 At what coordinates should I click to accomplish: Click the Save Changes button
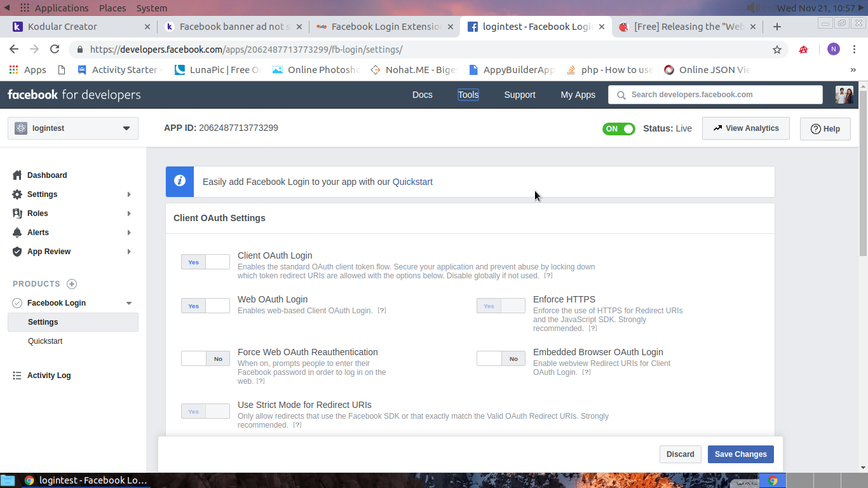(741, 454)
